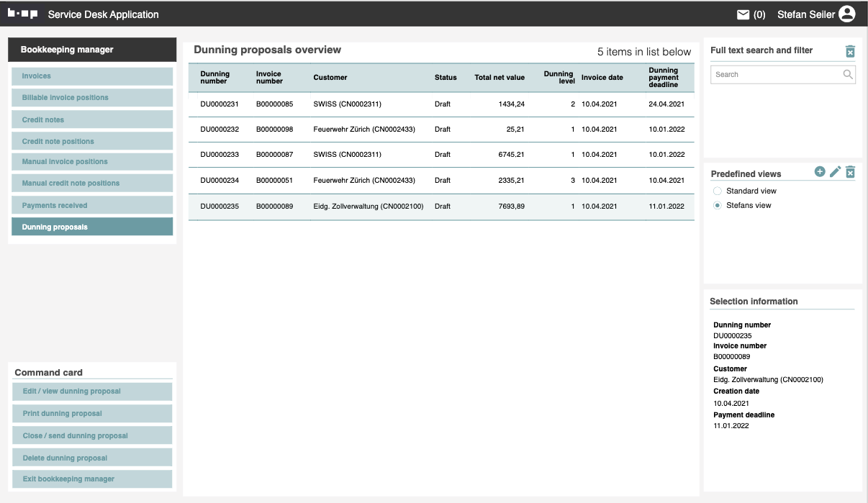Open the mail inbox envelope icon
Image resolution: width=868 pixels, height=503 pixels.
743,14
